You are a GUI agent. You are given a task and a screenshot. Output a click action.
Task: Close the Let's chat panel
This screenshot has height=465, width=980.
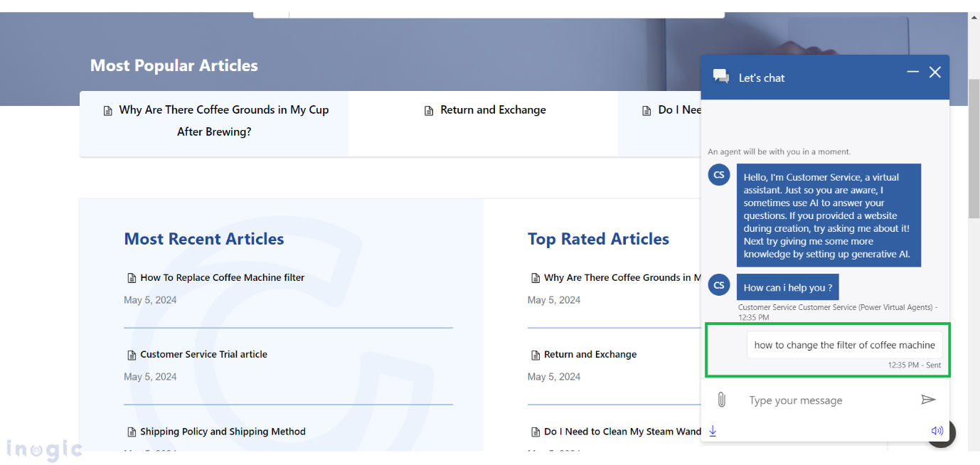coord(935,72)
